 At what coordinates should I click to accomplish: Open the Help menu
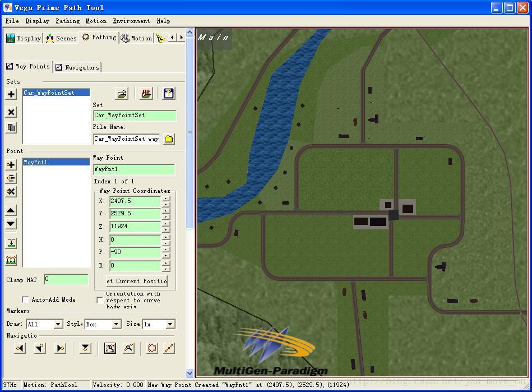click(x=163, y=21)
